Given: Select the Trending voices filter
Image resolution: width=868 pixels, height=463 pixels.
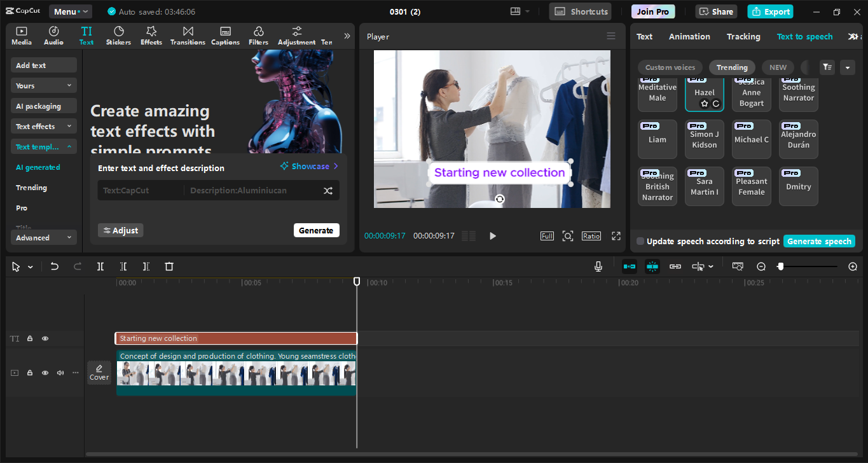Looking at the screenshot, I should (732, 67).
